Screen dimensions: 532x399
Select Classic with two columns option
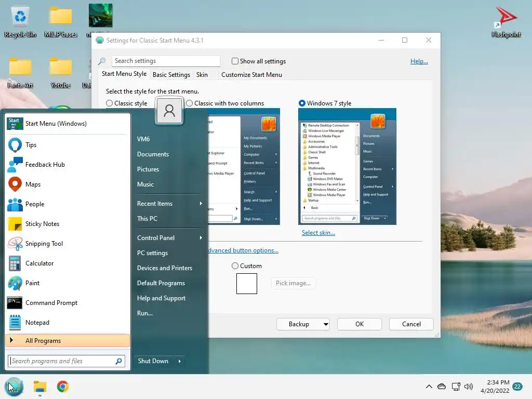coord(189,103)
